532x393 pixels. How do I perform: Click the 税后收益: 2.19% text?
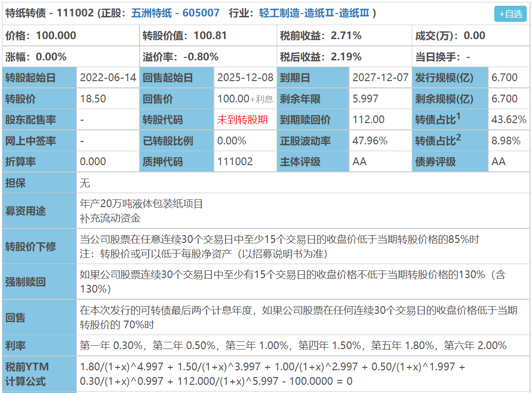(x=321, y=56)
